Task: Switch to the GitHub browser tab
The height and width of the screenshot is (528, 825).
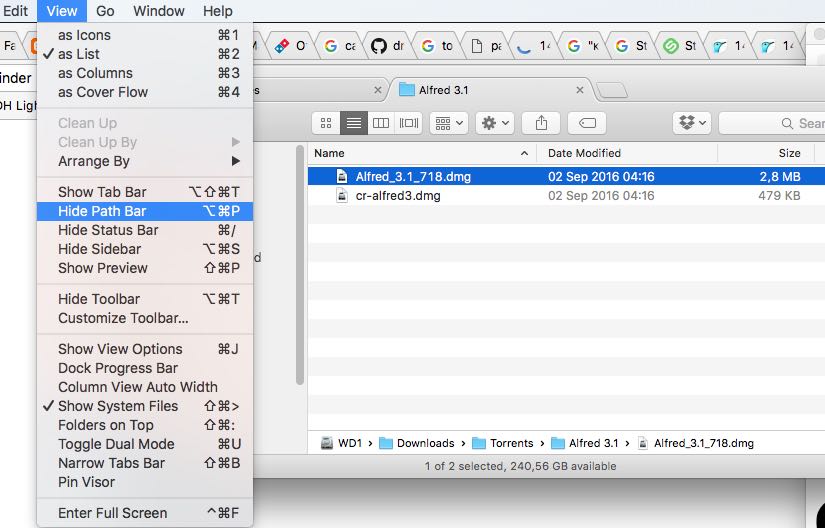Action: 388,46
